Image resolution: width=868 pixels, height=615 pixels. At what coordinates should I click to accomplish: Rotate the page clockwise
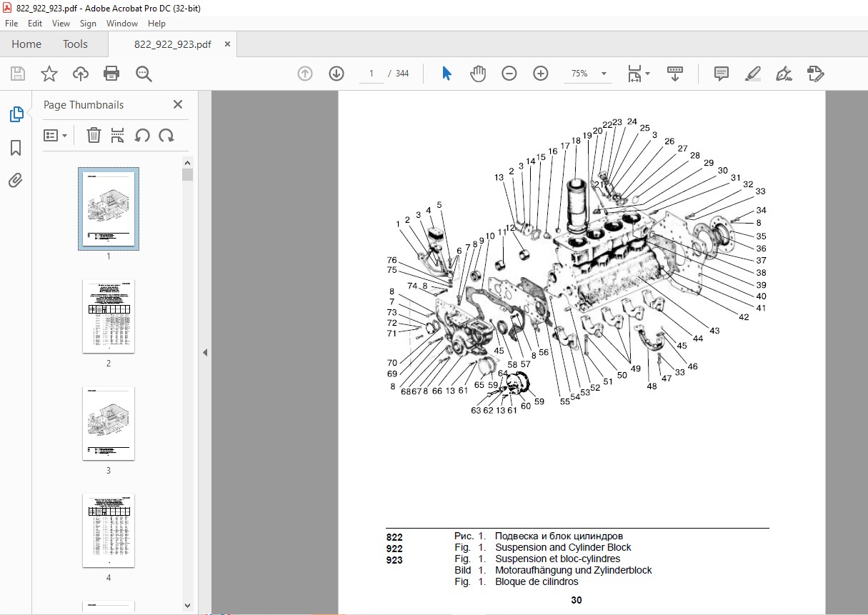tap(165, 135)
